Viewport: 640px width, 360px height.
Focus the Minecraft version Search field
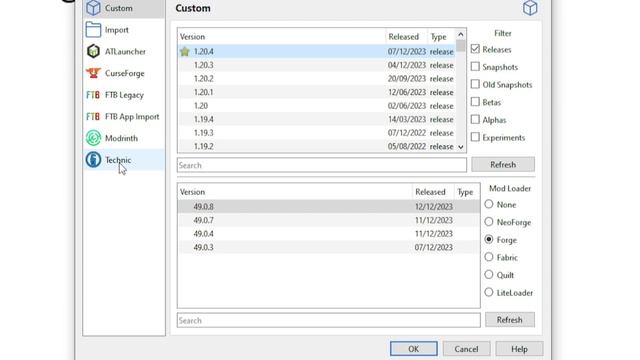click(322, 165)
